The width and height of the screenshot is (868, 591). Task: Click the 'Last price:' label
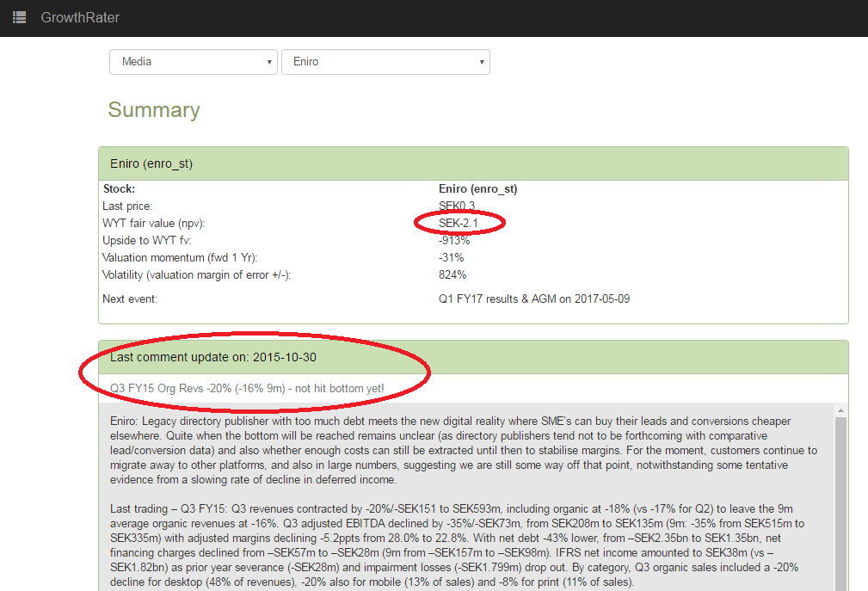point(127,206)
